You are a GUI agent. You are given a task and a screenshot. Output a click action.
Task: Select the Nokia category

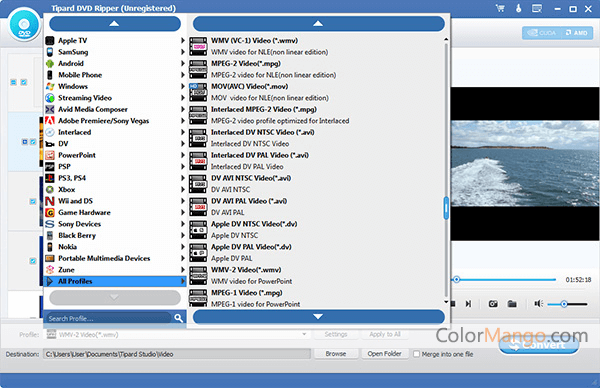point(115,247)
